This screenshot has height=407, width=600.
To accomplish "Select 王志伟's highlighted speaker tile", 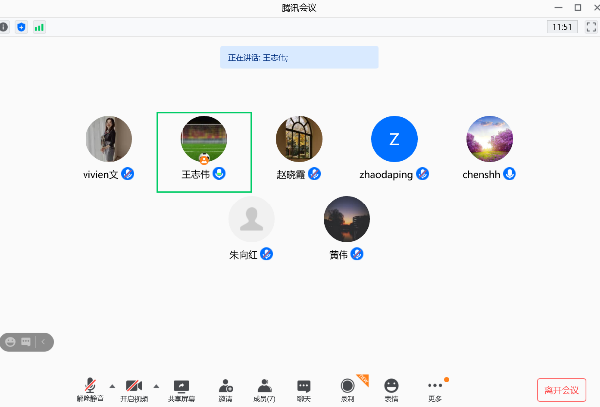I will [x=204, y=151].
